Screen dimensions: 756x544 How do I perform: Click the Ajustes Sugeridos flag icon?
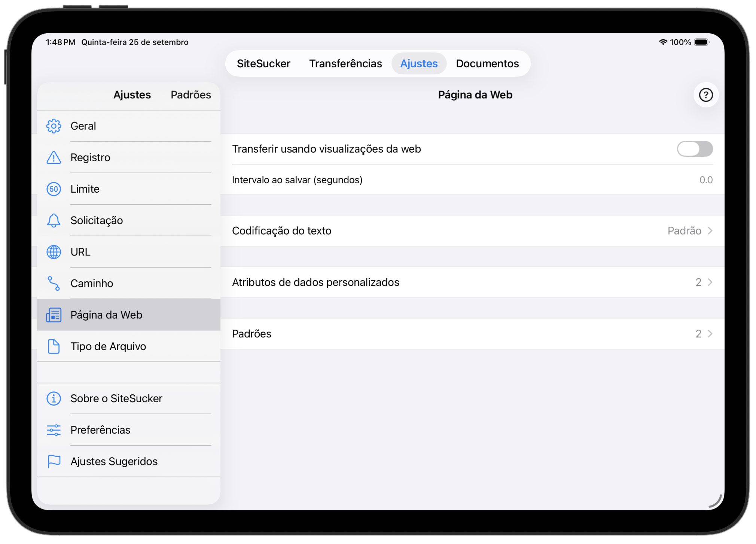[x=54, y=461]
